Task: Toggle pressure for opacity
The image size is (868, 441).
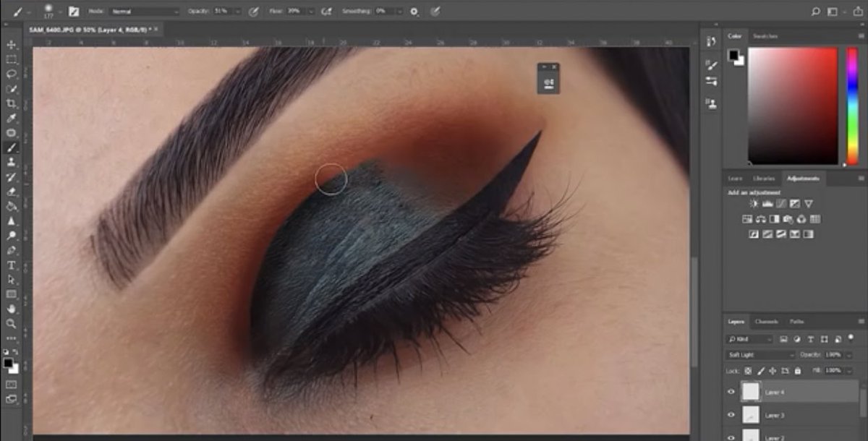Action: [x=253, y=12]
